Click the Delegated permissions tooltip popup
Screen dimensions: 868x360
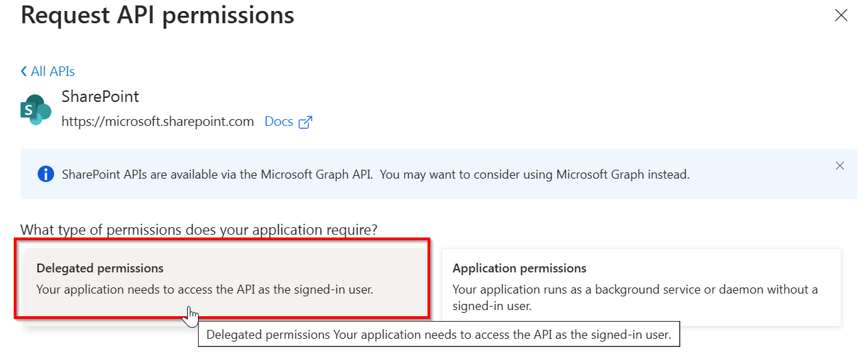coord(438,335)
